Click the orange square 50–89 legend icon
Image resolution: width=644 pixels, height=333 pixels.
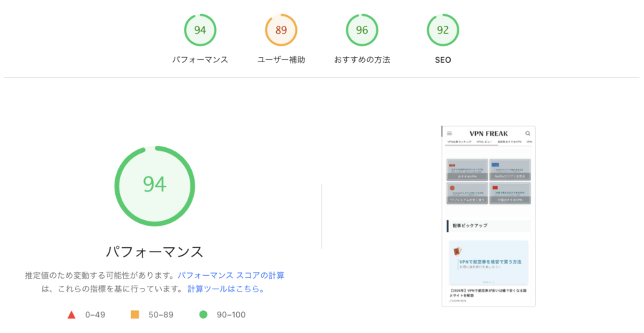pyautogui.click(x=135, y=314)
